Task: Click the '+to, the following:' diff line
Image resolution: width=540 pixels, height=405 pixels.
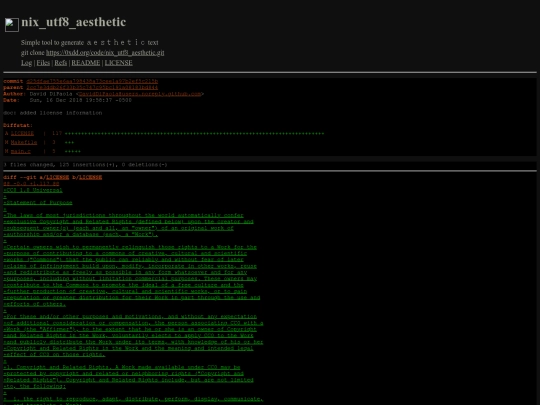Action: pyautogui.click(x=34, y=386)
